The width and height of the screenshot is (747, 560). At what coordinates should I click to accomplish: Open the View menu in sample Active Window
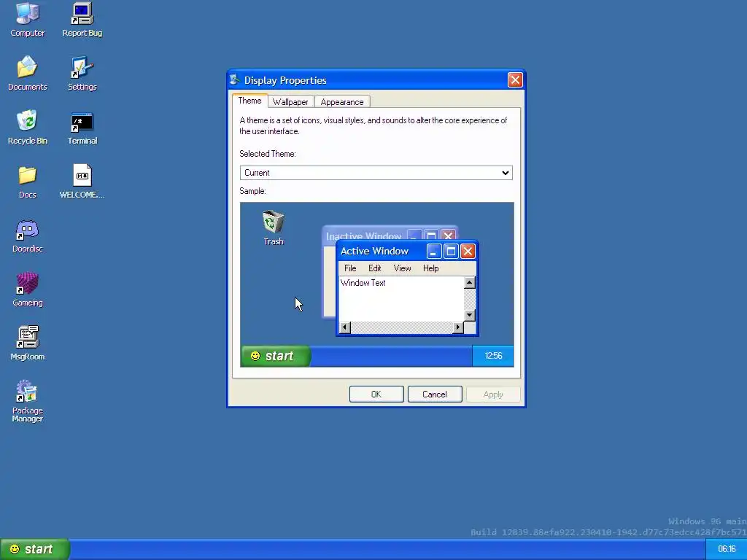pyautogui.click(x=402, y=268)
